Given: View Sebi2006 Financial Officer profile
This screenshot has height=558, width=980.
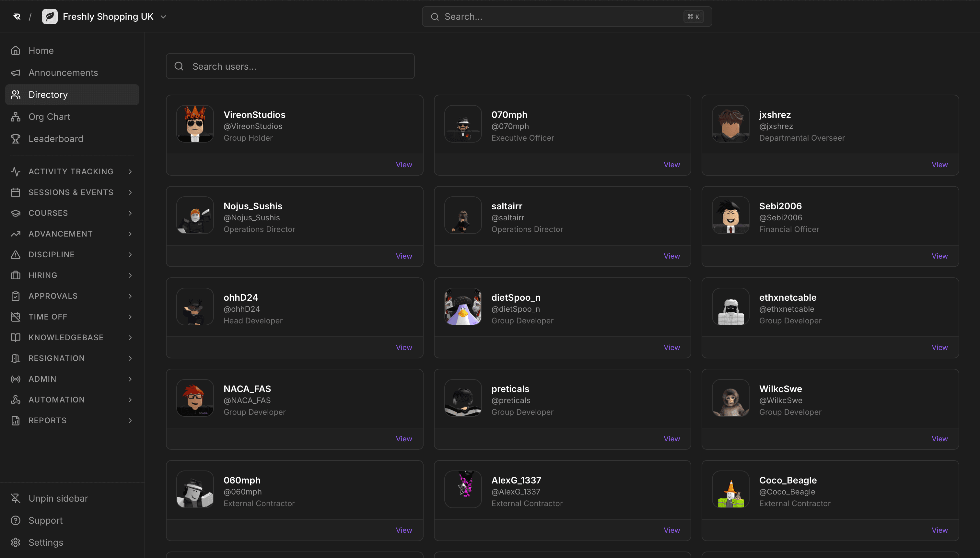Looking at the screenshot, I should click(939, 256).
